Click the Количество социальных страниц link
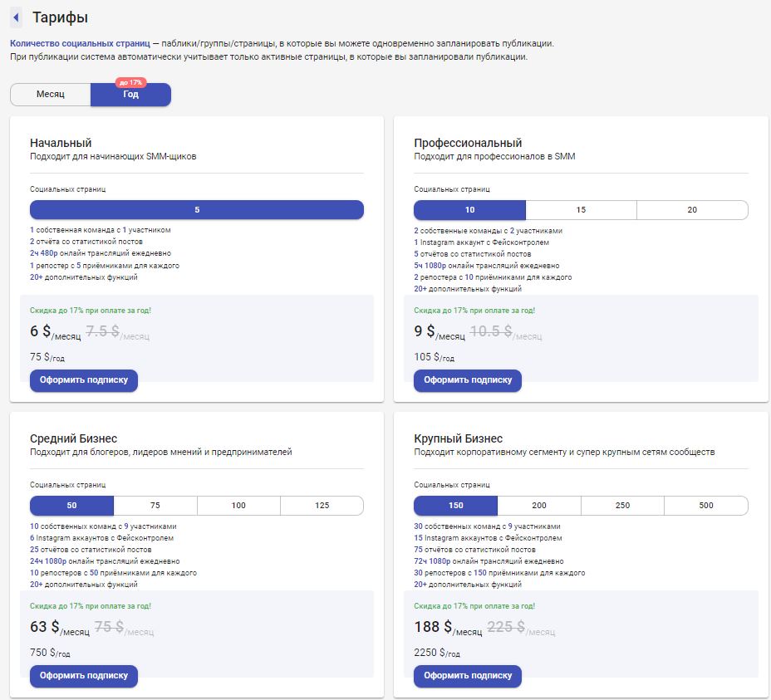The height and width of the screenshot is (700, 771). (x=80, y=43)
